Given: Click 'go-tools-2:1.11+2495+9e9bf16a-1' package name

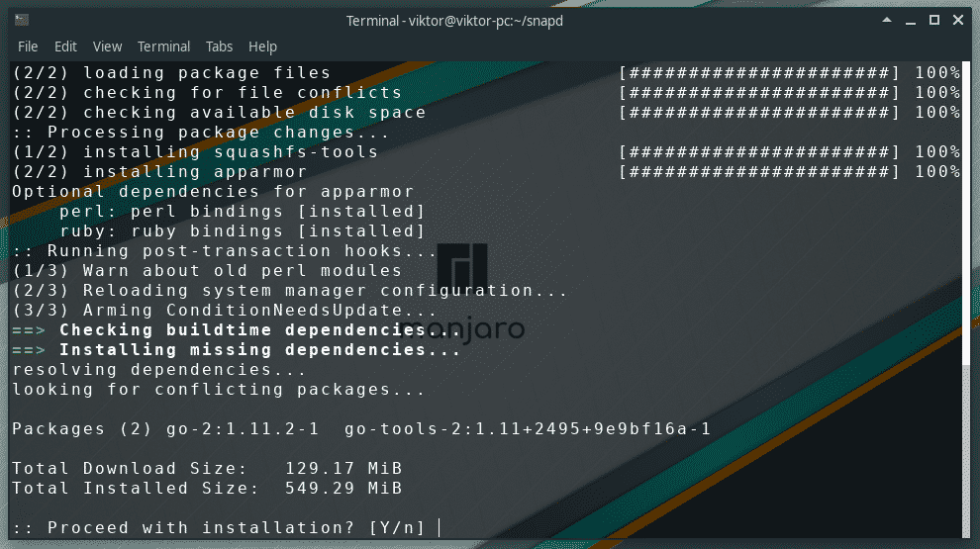Looking at the screenshot, I should [x=528, y=429].
